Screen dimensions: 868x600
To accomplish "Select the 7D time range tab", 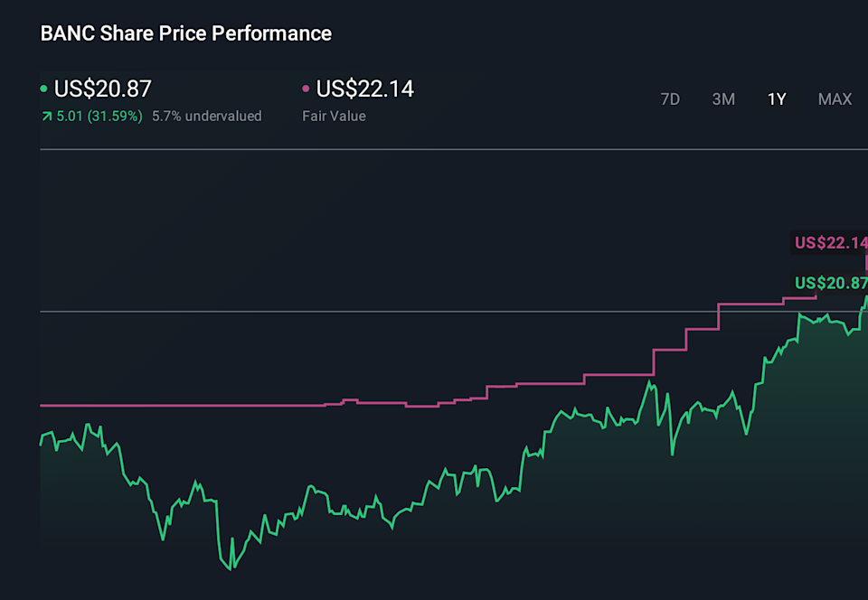I will [x=670, y=99].
